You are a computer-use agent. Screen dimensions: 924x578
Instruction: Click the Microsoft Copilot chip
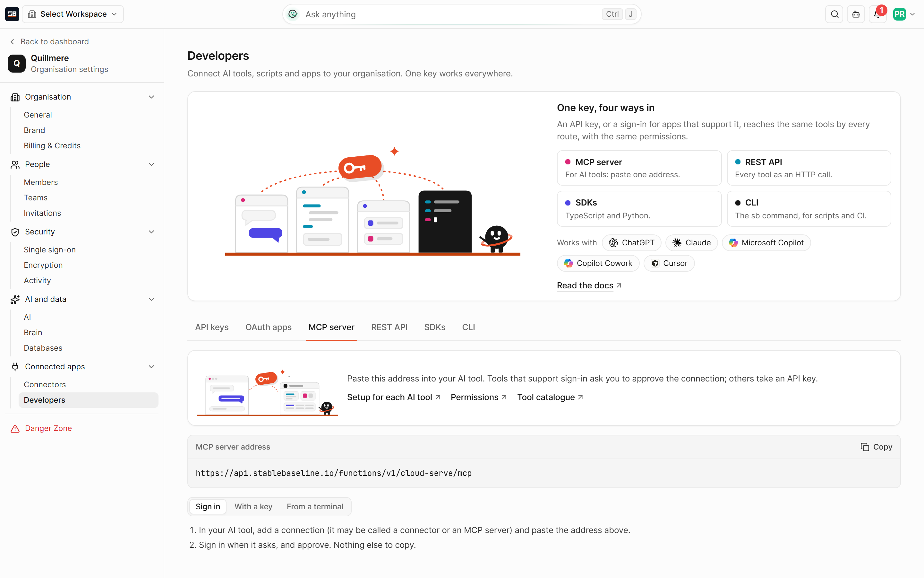766,243
